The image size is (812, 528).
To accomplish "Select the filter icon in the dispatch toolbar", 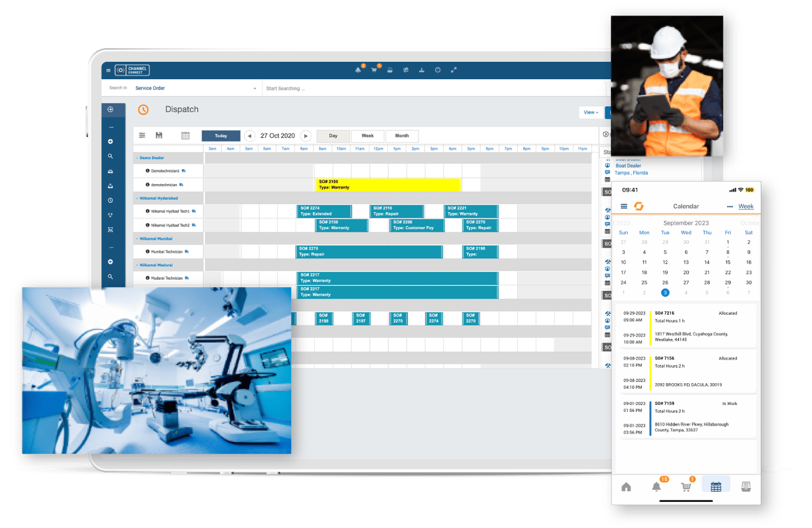I will 142,135.
